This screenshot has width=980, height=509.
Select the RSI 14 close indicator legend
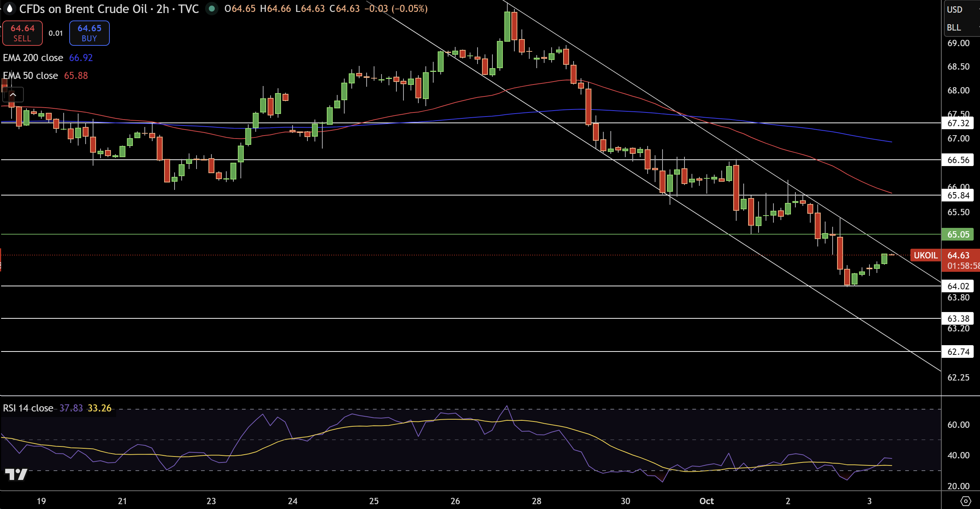pyautogui.click(x=28, y=408)
